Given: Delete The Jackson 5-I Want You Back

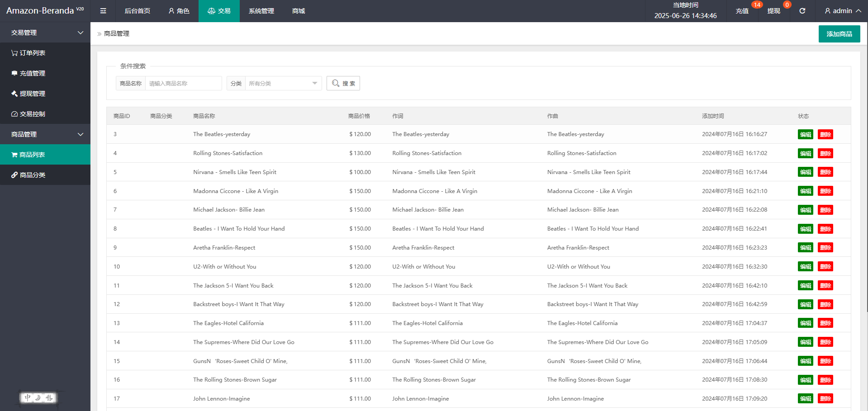Looking at the screenshot, I should 825,286.
